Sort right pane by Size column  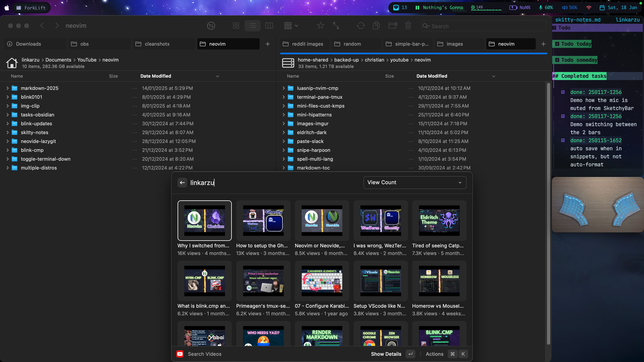389,76
